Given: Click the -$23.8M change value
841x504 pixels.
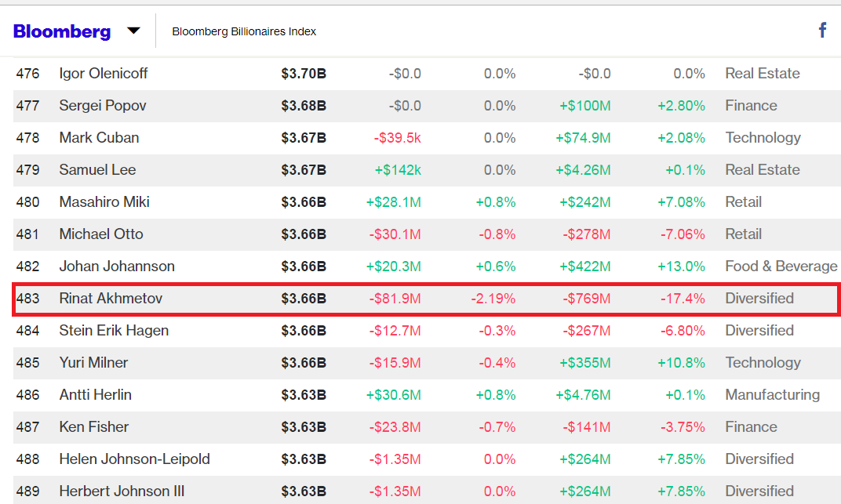Looking at the screenshot, I should (x=395, y=427).
